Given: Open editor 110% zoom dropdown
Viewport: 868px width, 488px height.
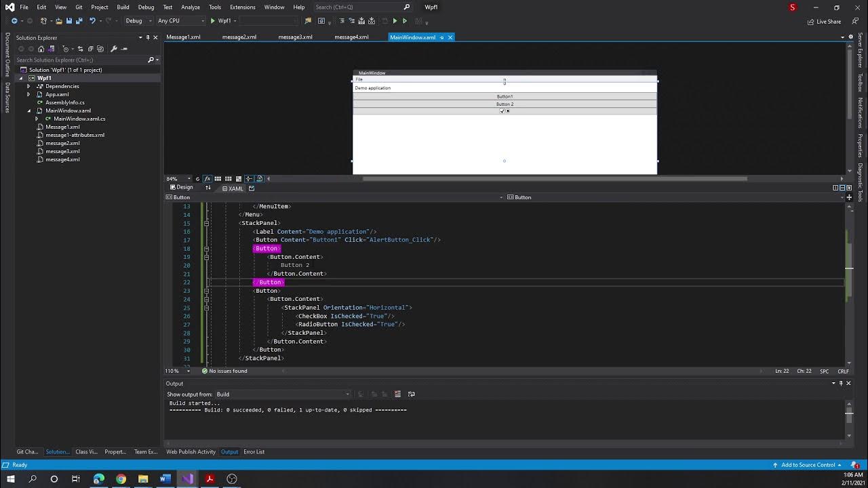Looking at the screenshot, I should coord(179,371).
